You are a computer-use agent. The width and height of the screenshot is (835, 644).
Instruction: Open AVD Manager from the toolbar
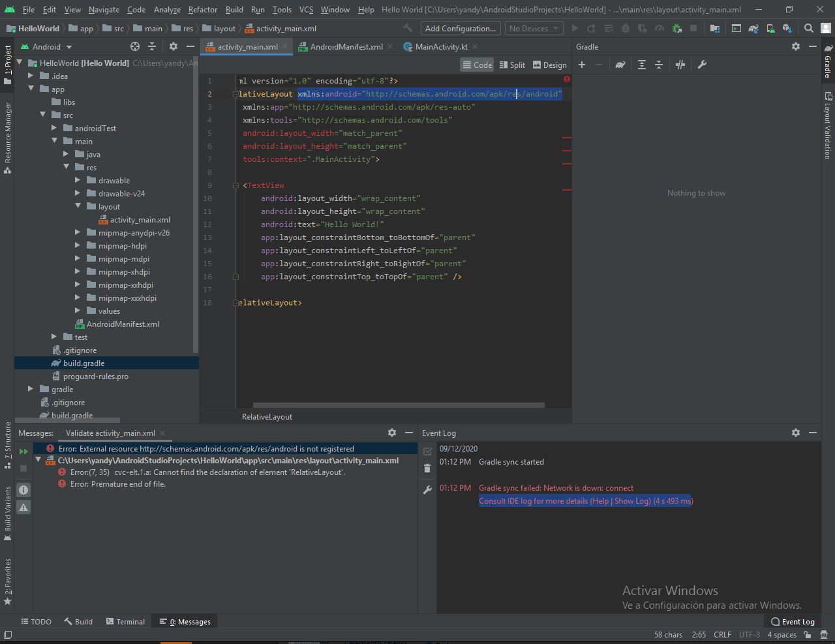point(770,28)
